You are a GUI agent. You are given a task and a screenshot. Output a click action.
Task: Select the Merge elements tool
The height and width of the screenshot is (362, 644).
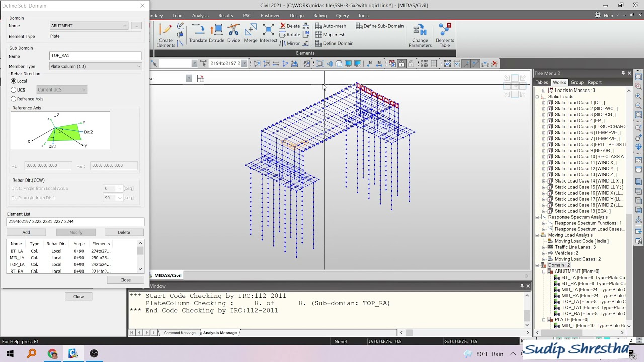[250, 34]
